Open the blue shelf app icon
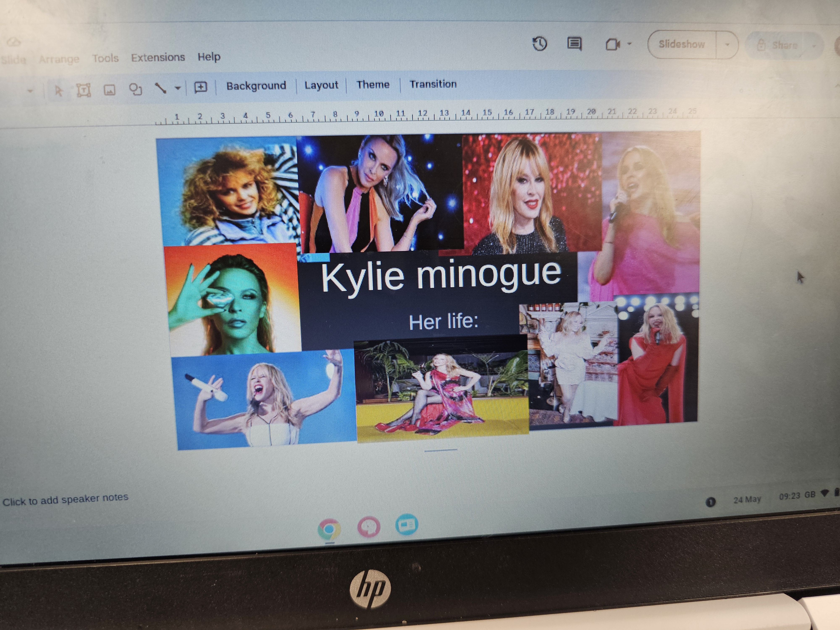The image size is (840, 630). (x=407, y=524)
